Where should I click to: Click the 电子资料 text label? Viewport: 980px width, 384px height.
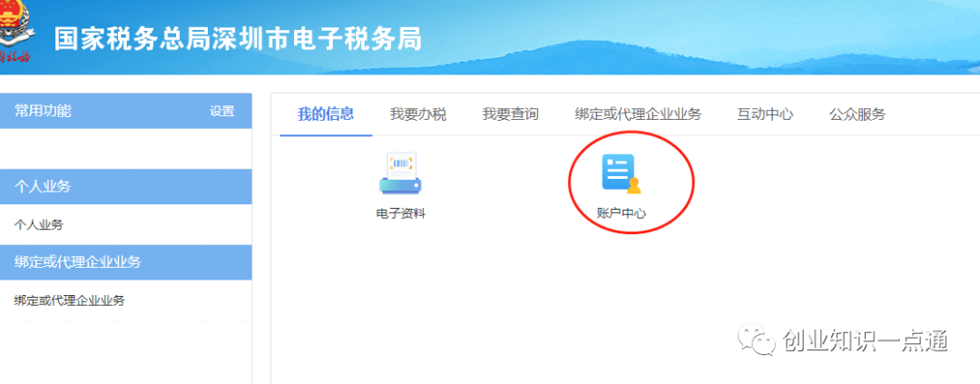401,213
